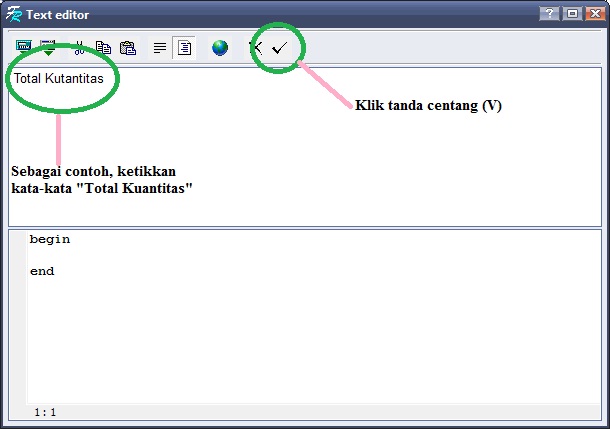Click the globe icon in toolbar

click(x=220, y=48)
